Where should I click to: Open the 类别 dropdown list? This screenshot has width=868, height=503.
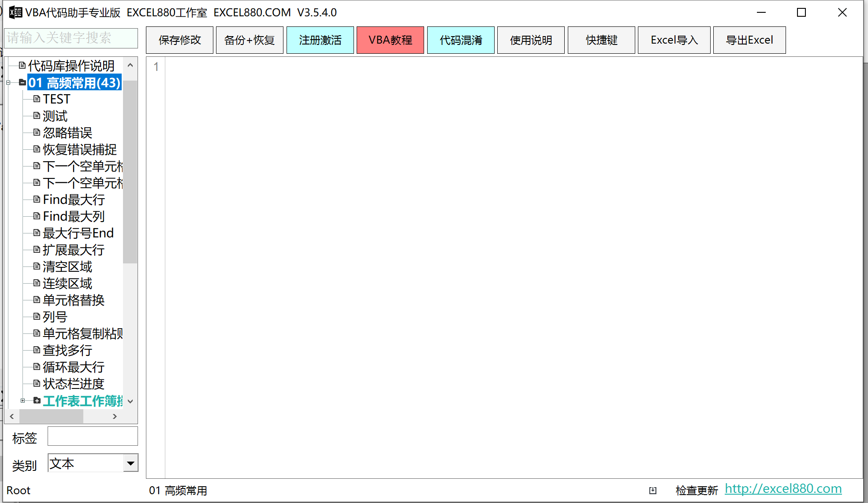pos(130,463)
